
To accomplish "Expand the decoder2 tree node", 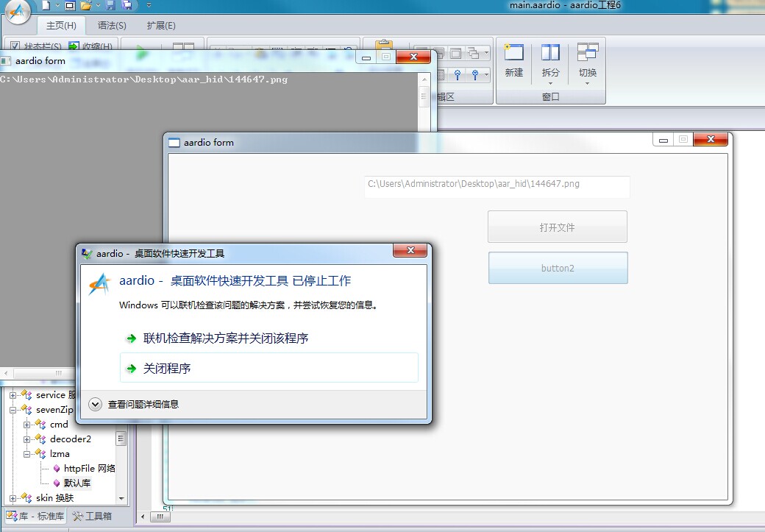I will tap(27, 439).
